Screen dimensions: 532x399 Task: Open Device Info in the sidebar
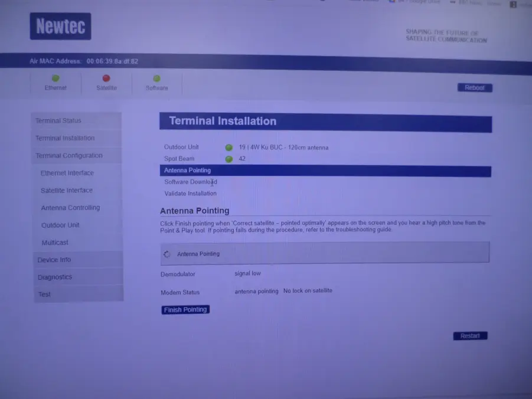(x=54, y=260)
